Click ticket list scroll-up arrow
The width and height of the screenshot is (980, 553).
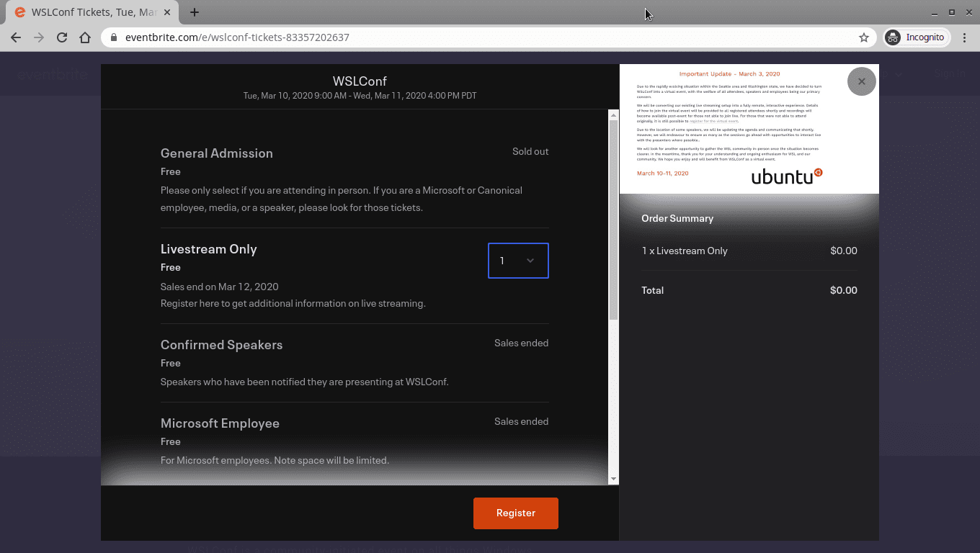tap(614, 115)
